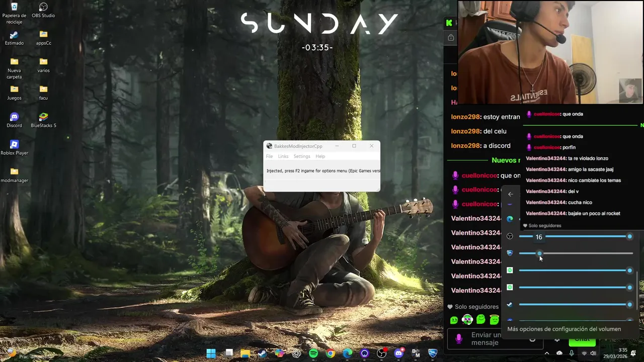Mute Microsoft Edge via its mixer icon
Viewport: 644px width, 362px height.
point(510,219)
